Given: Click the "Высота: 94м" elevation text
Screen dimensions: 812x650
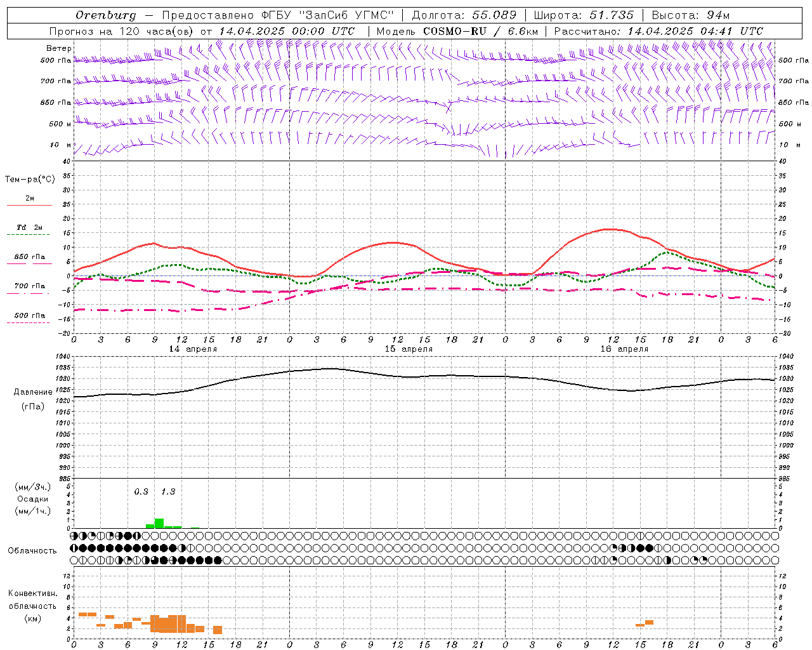Looking at the screenshot, I should 691,15.
